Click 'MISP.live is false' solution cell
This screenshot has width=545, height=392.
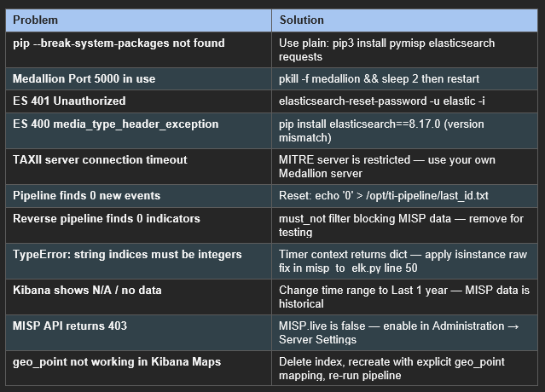coord(404,333)
